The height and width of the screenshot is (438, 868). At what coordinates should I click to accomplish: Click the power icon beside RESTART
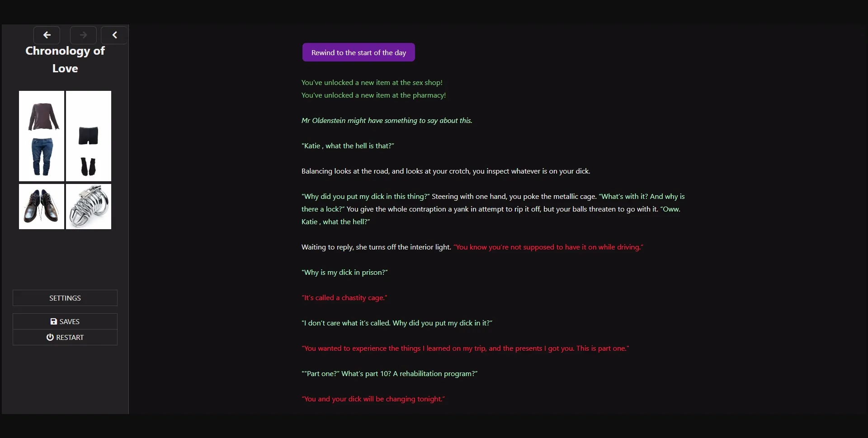(49, 337)
